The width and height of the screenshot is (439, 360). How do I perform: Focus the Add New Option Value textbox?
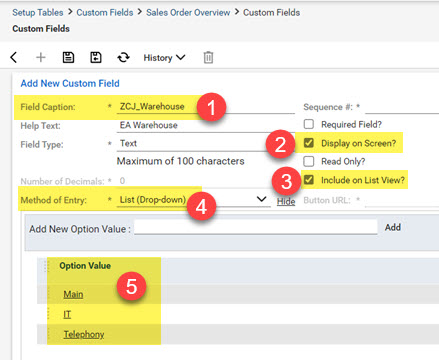[256, 227]
